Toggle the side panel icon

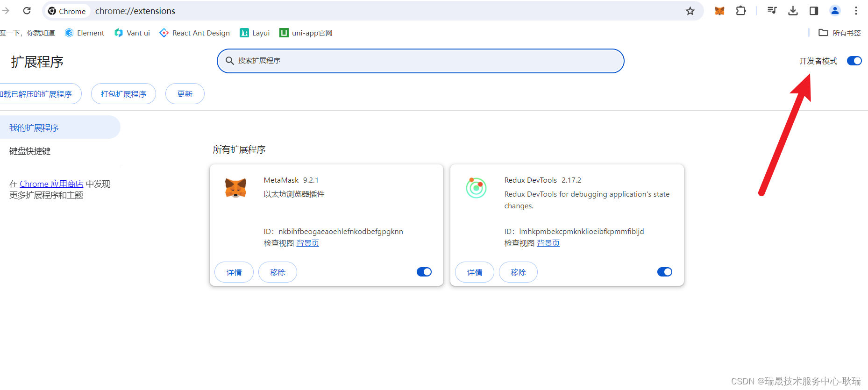pyautogui.click(x=814, y=11)
